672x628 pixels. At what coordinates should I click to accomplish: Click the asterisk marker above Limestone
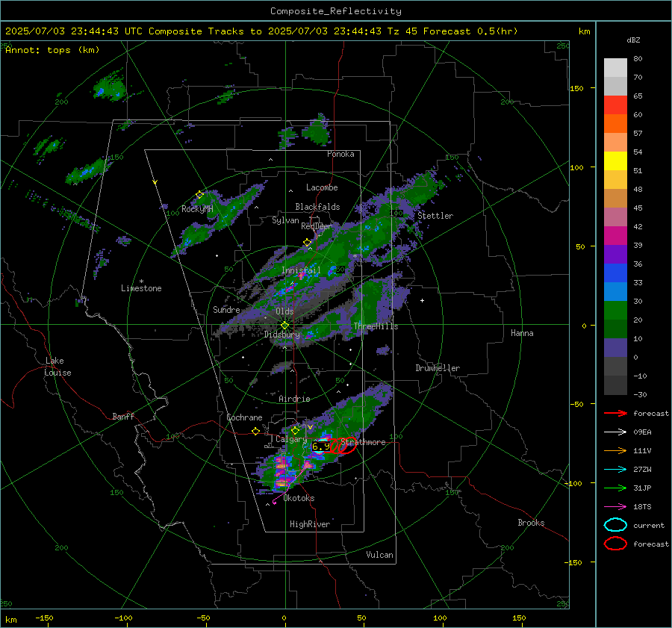tap(141, 282)
